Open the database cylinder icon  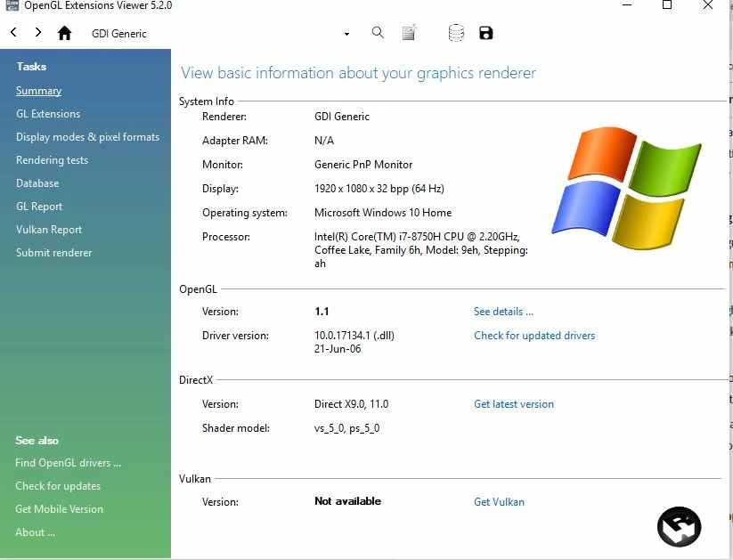pos(456,33)
